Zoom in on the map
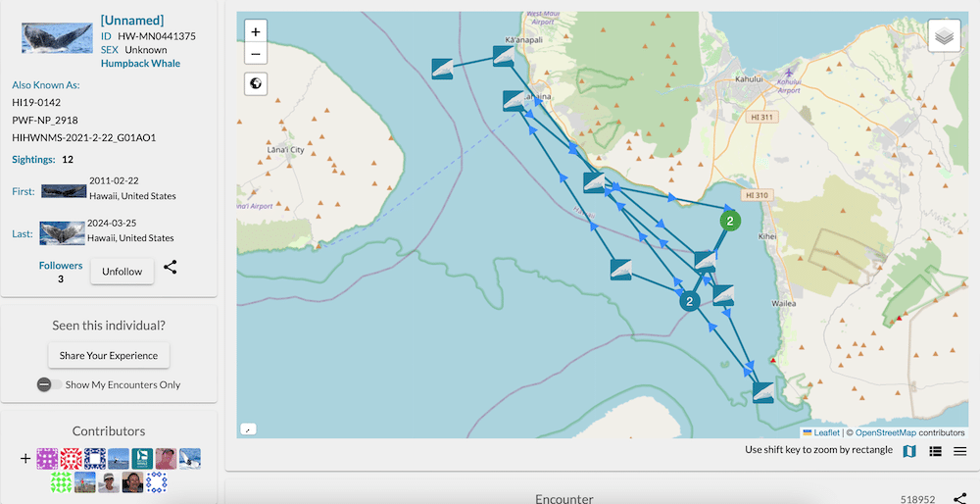 [256, 31]
